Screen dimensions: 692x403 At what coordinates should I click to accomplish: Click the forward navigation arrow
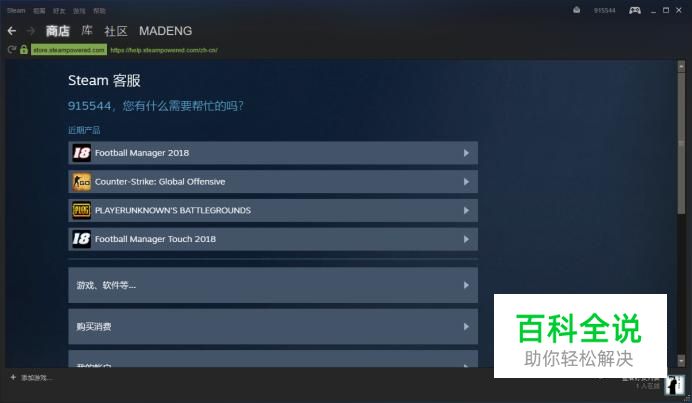click(x=30, y=30)
